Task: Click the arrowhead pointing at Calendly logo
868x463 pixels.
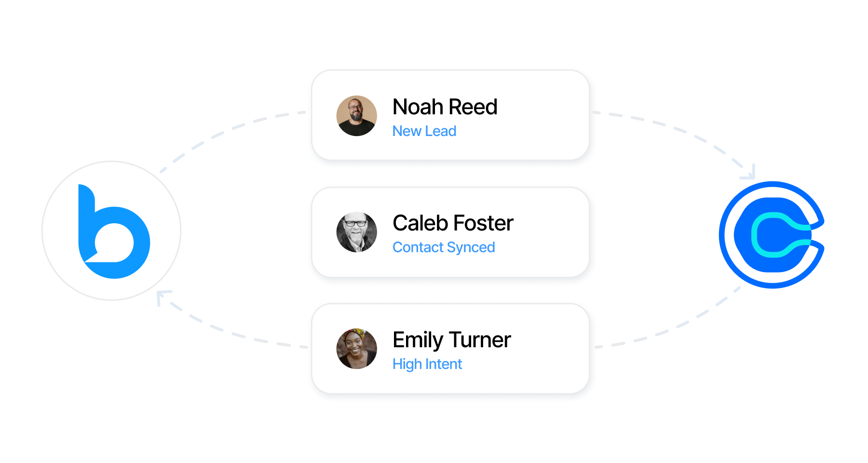Action: tap(750, 174)
